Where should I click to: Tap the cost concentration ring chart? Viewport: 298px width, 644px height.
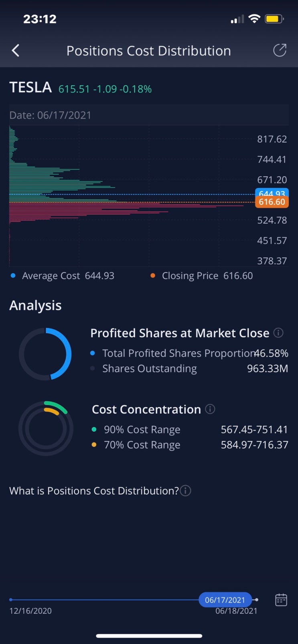(x=46, y=428)
